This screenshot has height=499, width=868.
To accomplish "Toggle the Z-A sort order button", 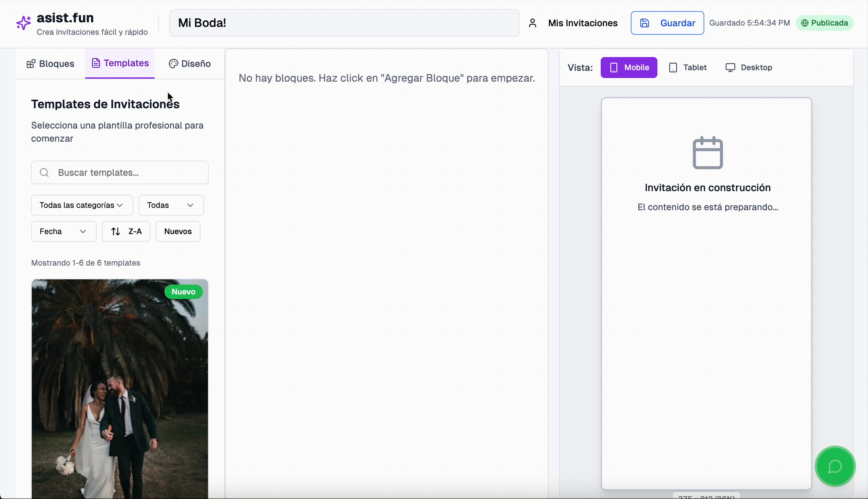I will pyautogui.click(x=126, y=231).
